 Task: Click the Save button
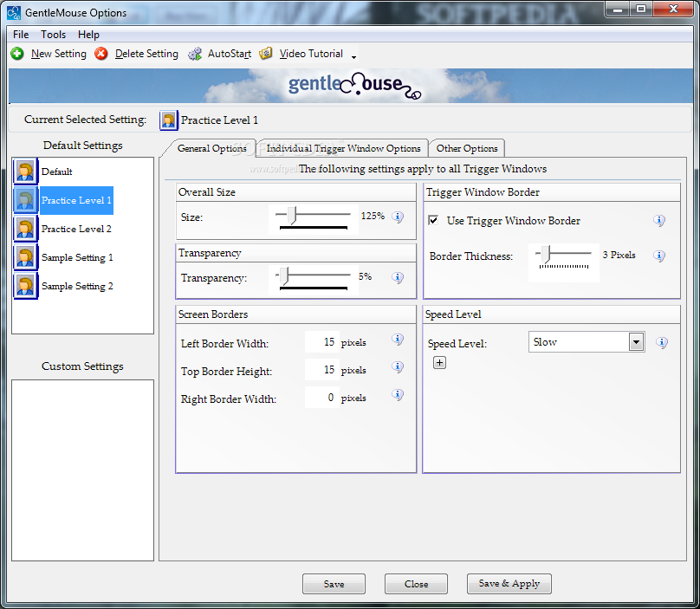334,584
